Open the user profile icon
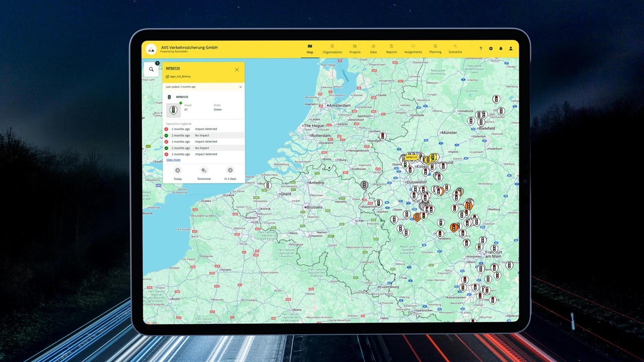This screenshot has height=362, width=644. 511,49
